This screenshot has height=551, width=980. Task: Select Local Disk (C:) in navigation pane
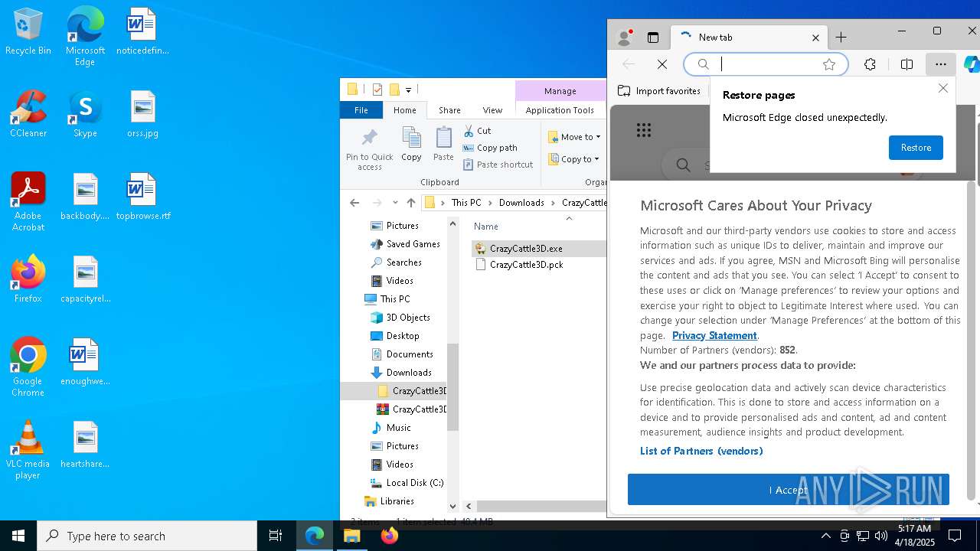407,483
